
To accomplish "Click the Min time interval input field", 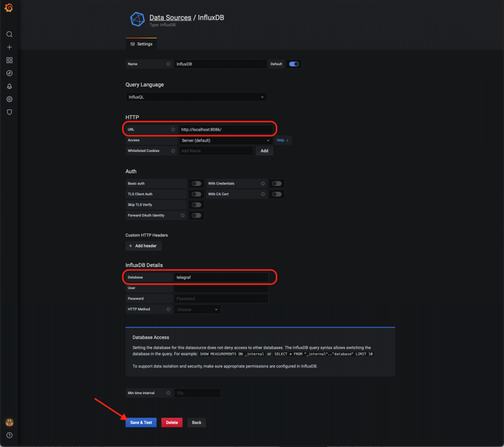I will pyautogui.click(x=197, y=393).
